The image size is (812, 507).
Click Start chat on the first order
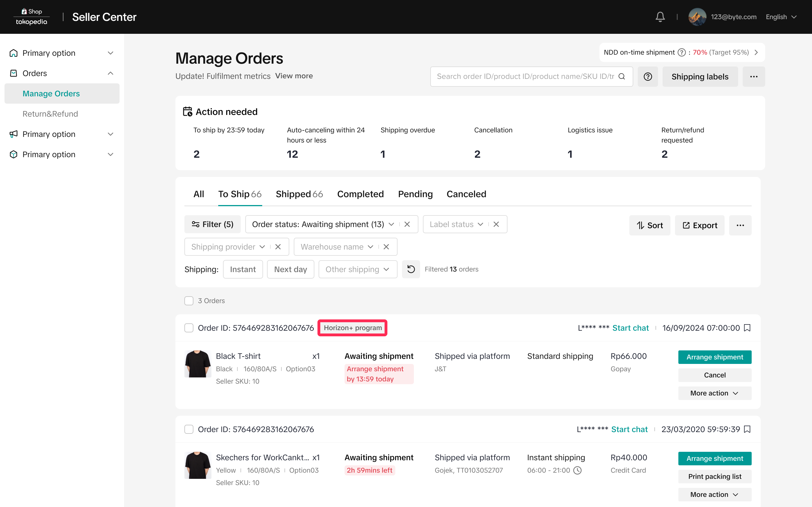(630, 328)
